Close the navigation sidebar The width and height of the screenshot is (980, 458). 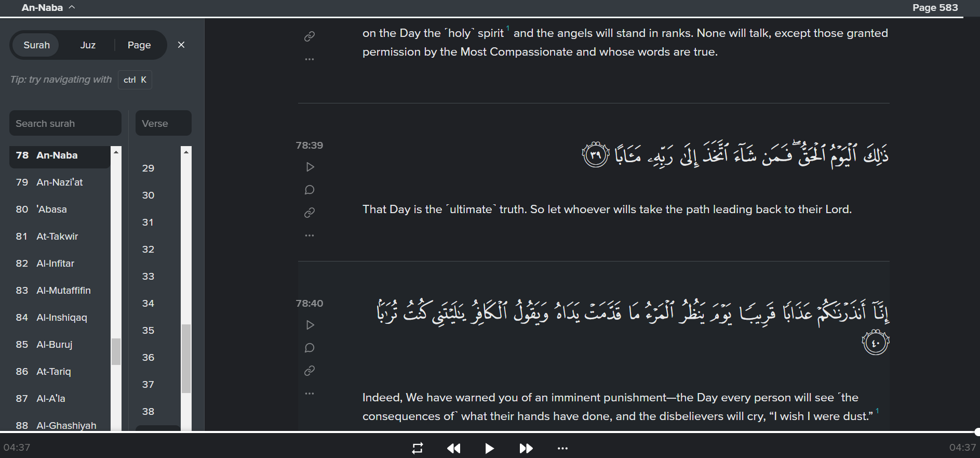point(181,45)
